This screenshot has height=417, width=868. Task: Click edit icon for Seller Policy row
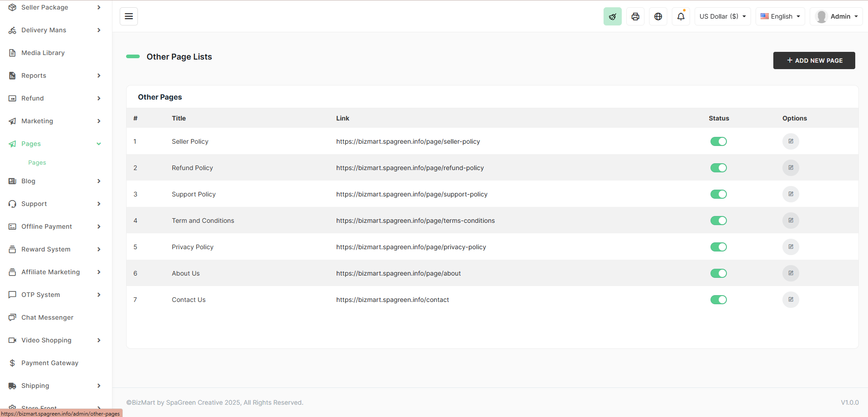(x=791, y=141)
